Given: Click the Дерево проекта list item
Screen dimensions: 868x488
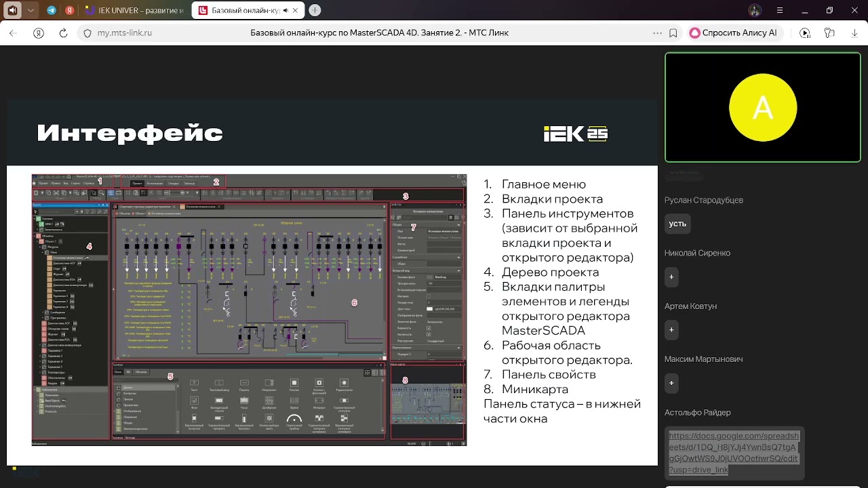Looking at the screenshot, I should 550,272.
